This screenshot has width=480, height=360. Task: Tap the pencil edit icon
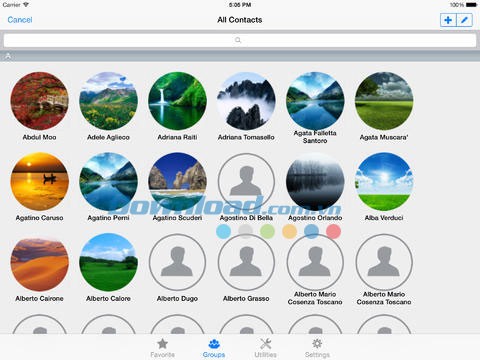pyautogui.click(x=464, y=20)
